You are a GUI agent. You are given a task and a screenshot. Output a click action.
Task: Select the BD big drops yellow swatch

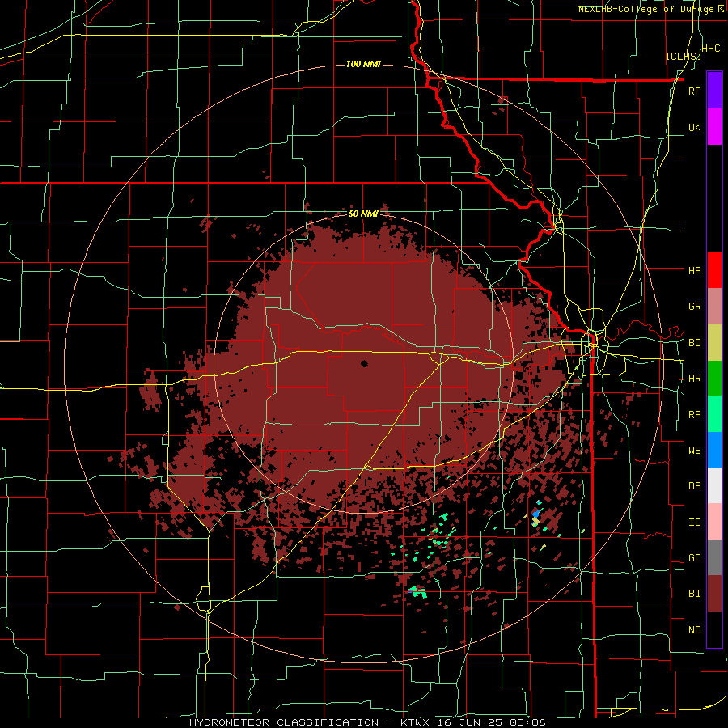click(714, 343)
